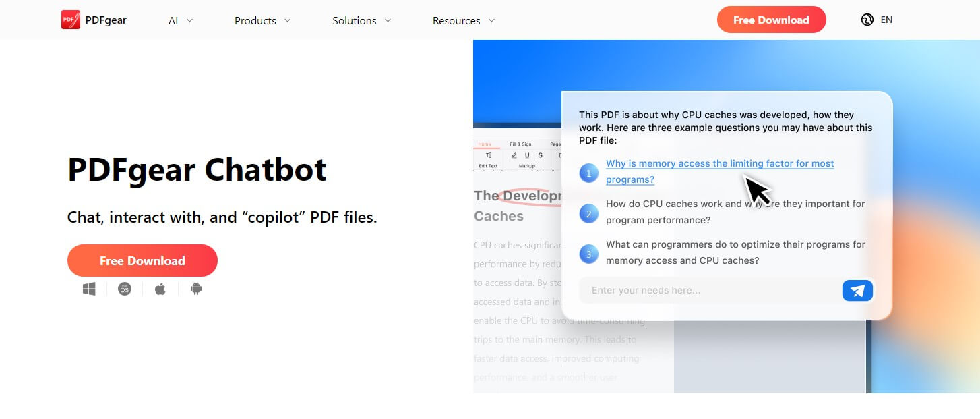Viewport: 980px width, 419px height.
Task: Select the Edit Text tool icon
Action: click(x=488, y=155)
